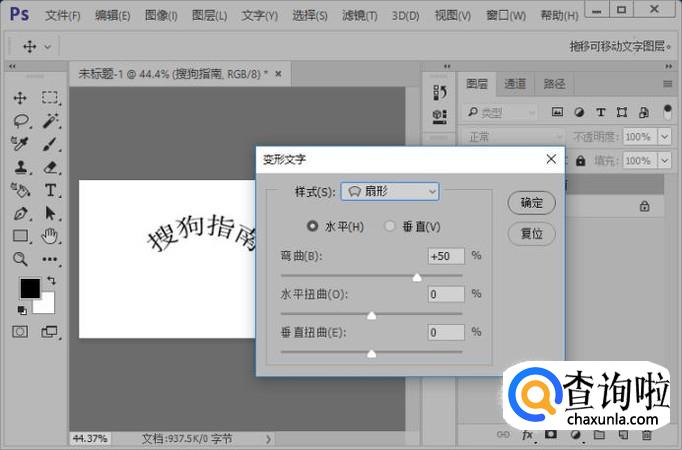Open the 滤镜(T) menu
The width and height of the screenshot is (682, 450).
(x=360, y=16)
